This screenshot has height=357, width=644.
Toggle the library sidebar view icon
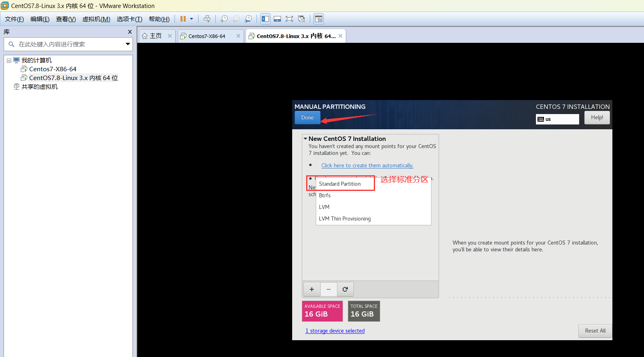pos(265,19)
